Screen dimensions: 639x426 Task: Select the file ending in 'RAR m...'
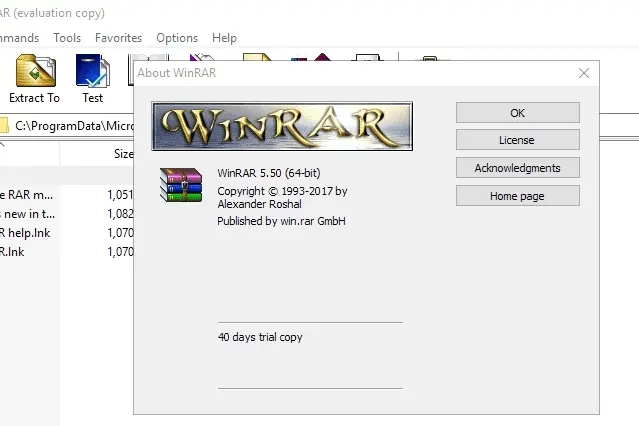[x=67, y=195]
